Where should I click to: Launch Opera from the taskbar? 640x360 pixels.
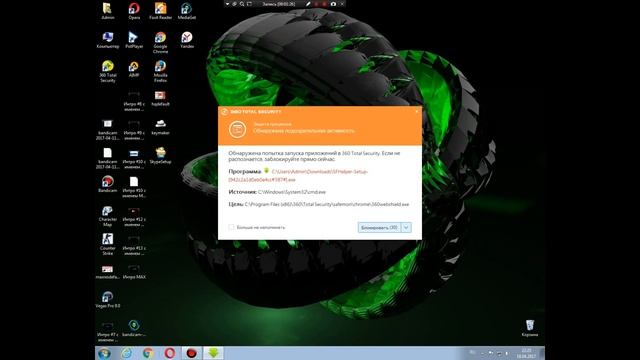coord(170,353)
